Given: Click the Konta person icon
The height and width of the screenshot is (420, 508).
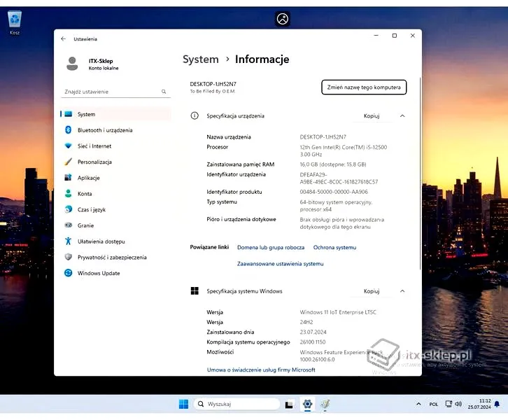Looking at the screenshot, I should point(68,193).
